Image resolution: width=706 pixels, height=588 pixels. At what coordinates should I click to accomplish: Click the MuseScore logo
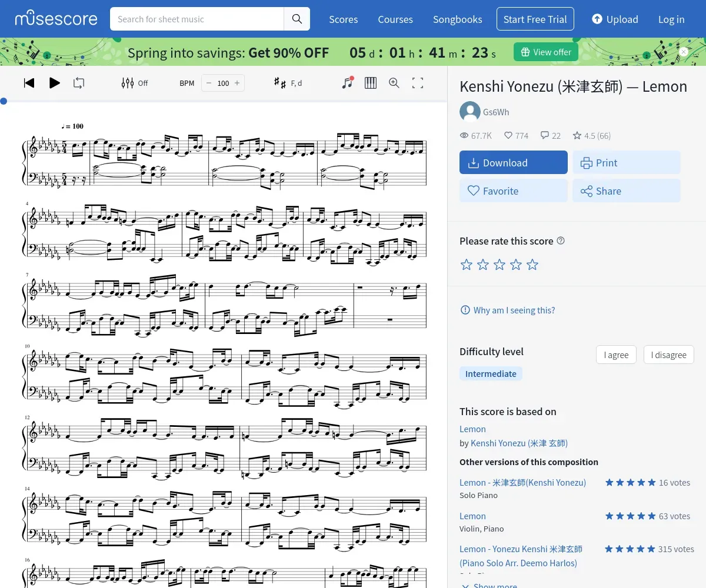[56, 19]
